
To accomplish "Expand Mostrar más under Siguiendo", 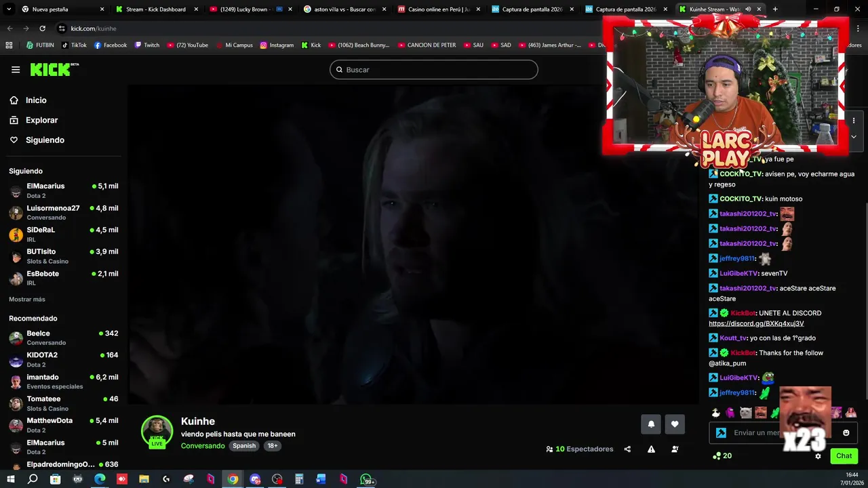I will pos(27,300).
